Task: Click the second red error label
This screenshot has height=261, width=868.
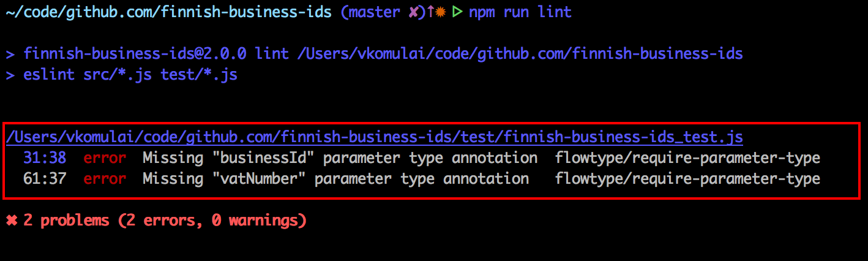Action: point(105,179)
